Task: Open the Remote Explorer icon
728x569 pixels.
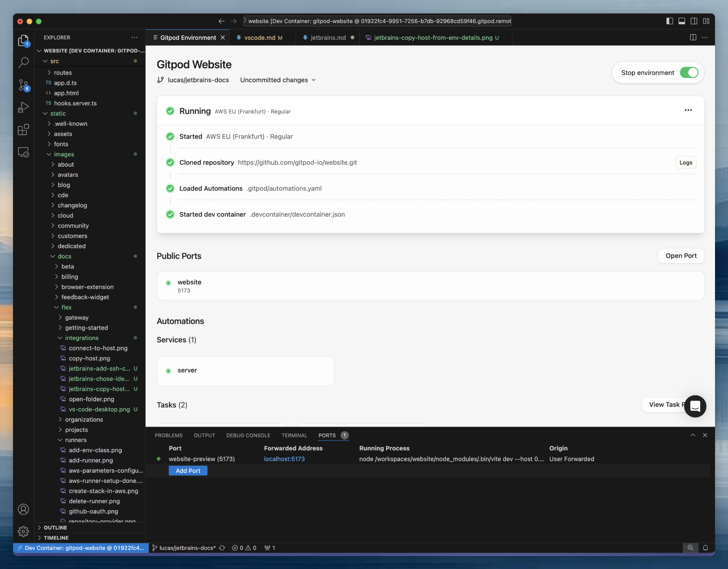Action: tap(23, 152)
